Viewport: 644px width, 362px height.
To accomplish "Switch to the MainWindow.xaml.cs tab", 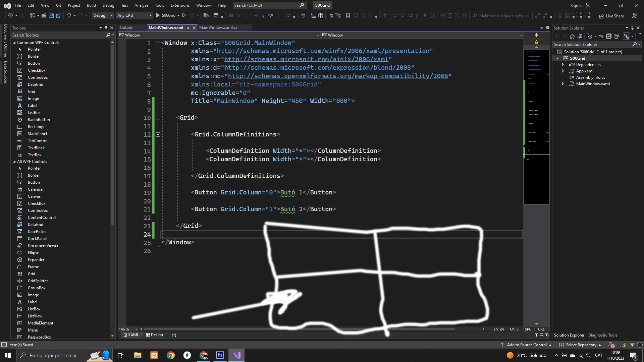I will point(218,27).
